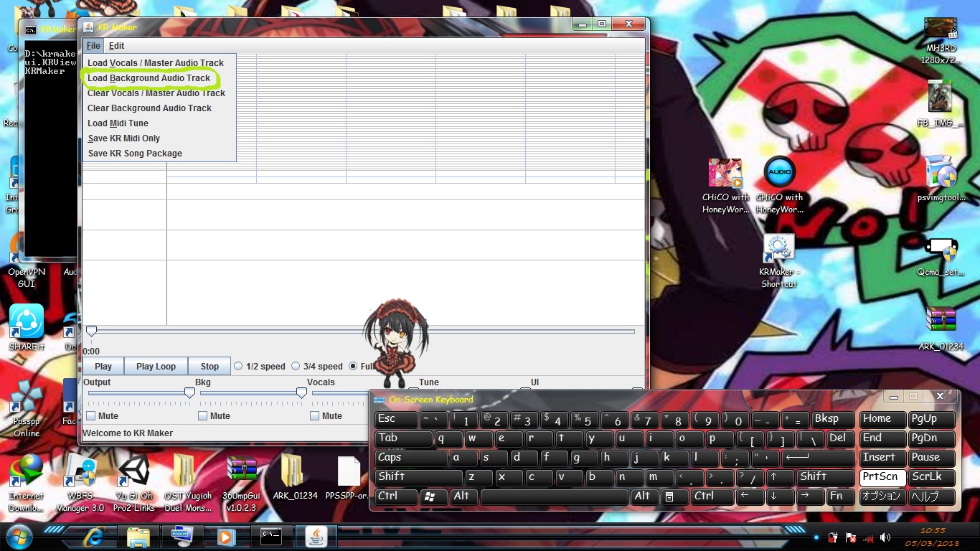Open the CHiCO with HoneyWorks video file icon
Image resolution: width=980 pixels, height=551 pixels.
[725, 187]
